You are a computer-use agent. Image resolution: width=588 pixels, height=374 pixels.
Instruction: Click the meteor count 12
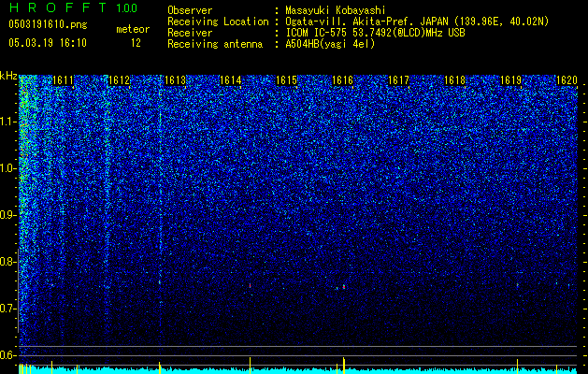point(136,43)
